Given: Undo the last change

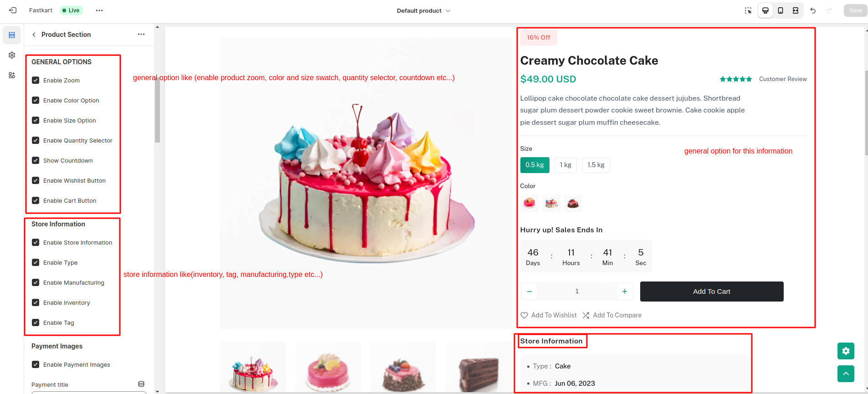Looking at the screenshot, I should [813, 10].
